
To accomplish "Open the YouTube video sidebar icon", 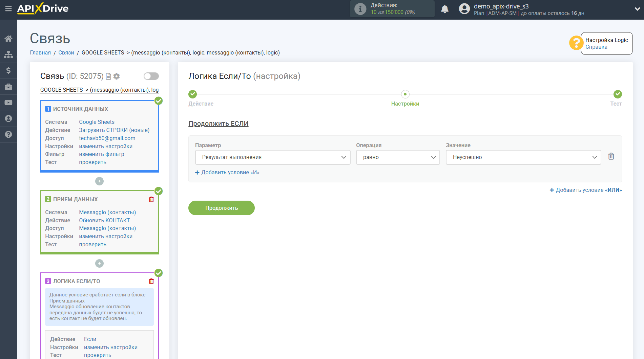I will [x=8, y=103].
